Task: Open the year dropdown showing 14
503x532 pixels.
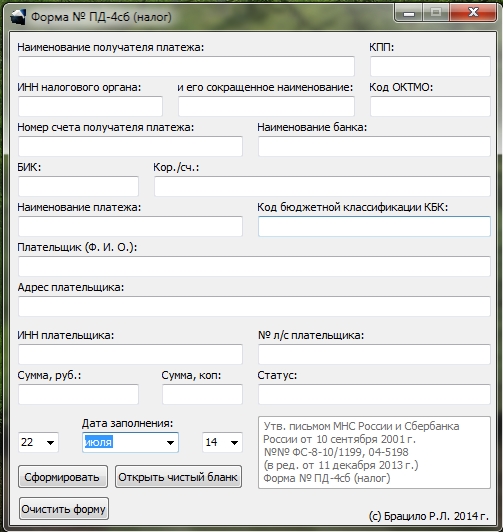Action: click(223, 442)
